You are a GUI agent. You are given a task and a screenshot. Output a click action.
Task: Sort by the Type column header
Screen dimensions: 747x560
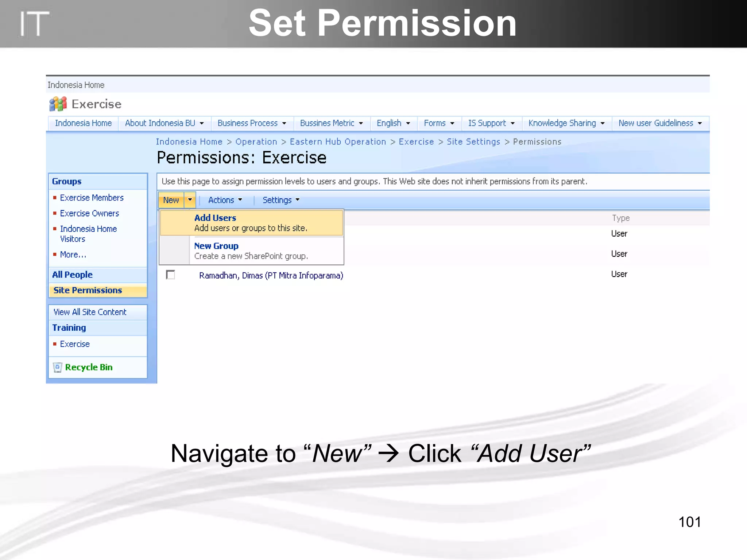(621, 218)
